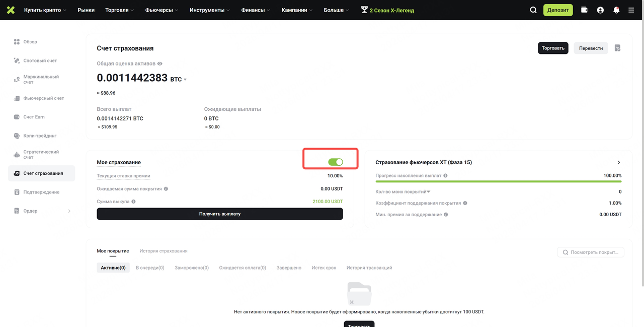Image resolution: width=644 pixels, height=327 pixels.
Task: Open the Торговля dropdown menu
Action: [120, 10]
